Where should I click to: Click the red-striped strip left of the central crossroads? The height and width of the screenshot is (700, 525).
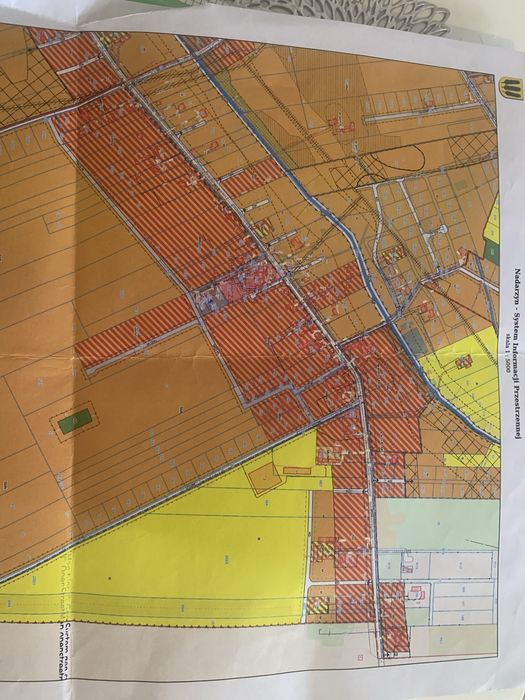(135, 331)
